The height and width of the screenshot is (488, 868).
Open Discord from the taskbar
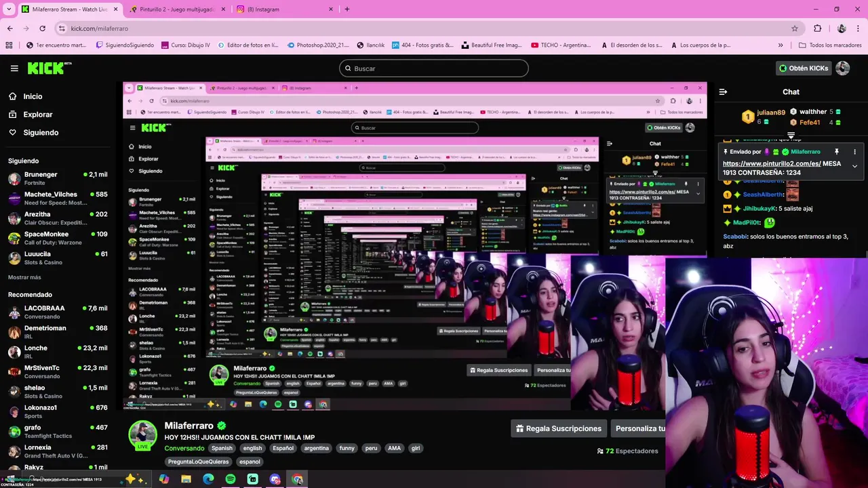[x=275, y=479]
